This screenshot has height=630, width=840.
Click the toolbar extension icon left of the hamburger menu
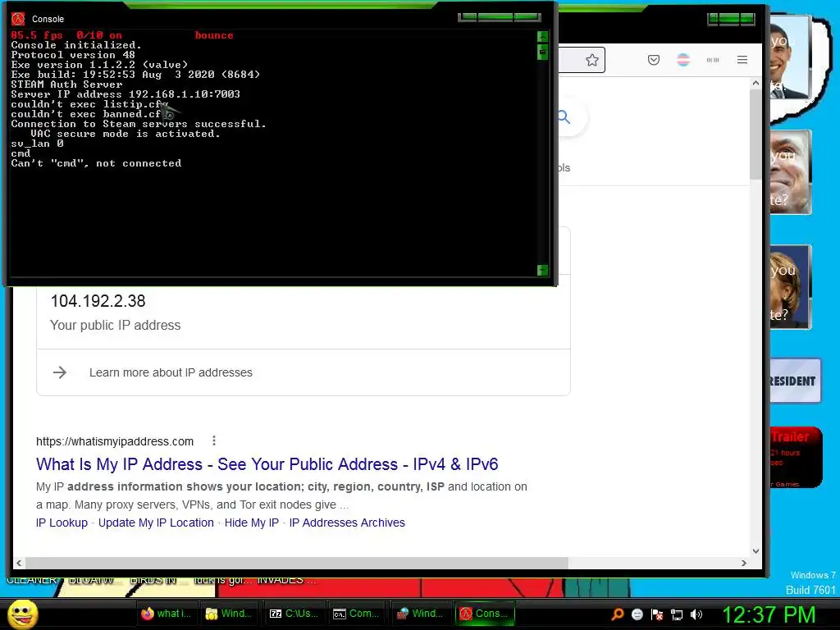713,60
